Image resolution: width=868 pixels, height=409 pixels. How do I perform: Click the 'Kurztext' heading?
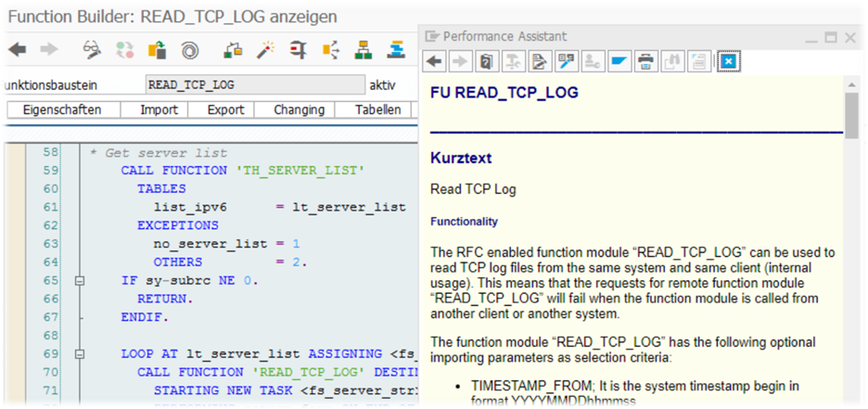pyautogui.click(x=461, y=159)
